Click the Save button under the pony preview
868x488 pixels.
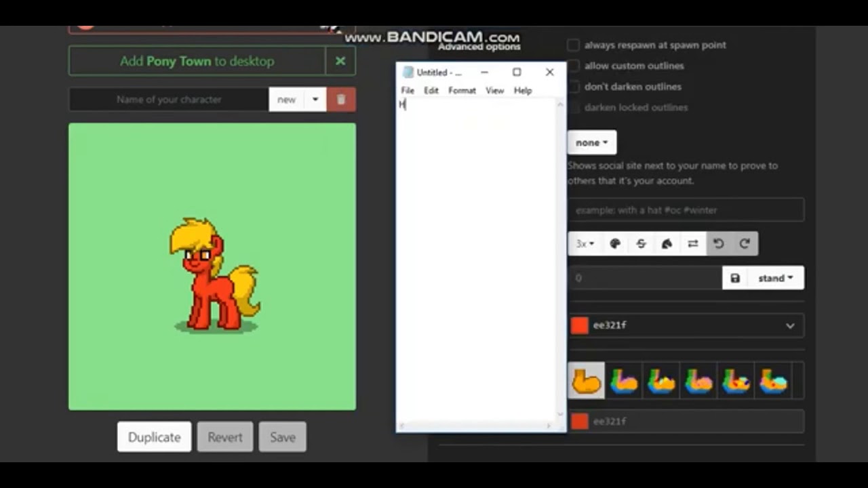click(283, 437)
